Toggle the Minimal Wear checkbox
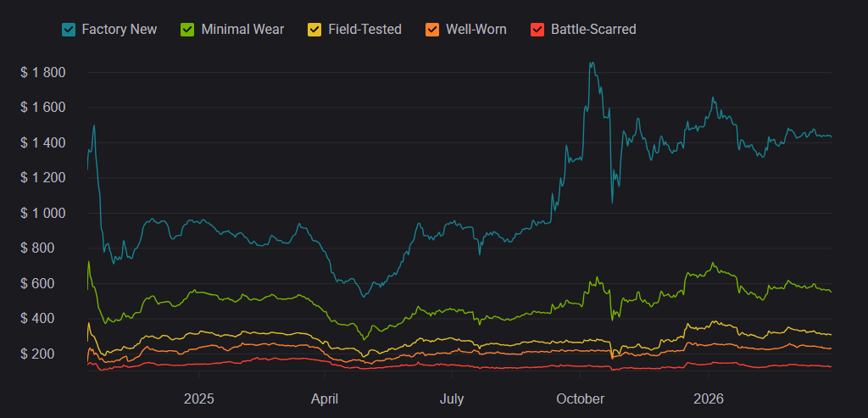 coord(188,30)
